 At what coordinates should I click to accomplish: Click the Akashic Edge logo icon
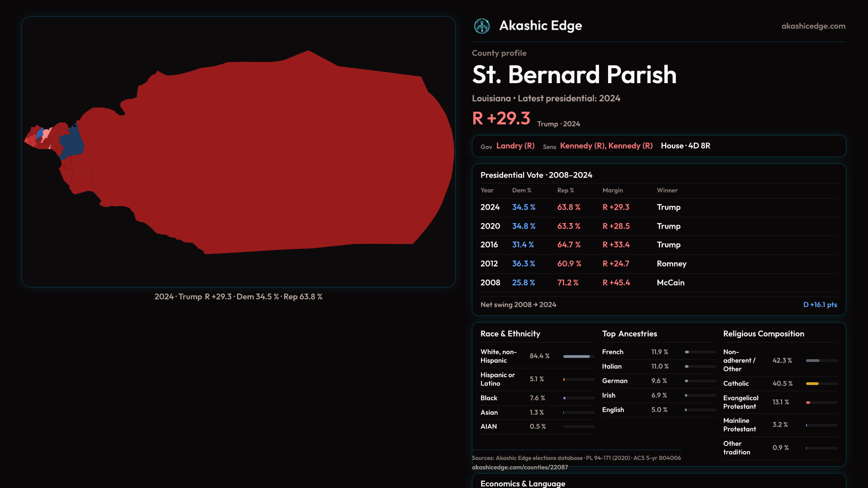[481, 26]
